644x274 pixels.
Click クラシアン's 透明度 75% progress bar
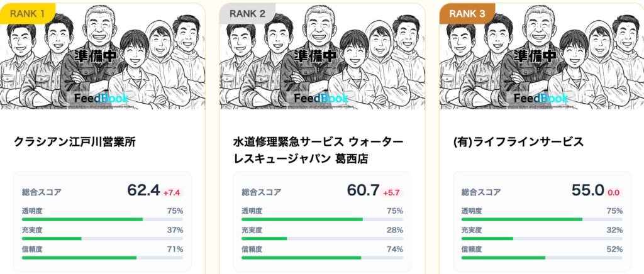coord(103,219)
